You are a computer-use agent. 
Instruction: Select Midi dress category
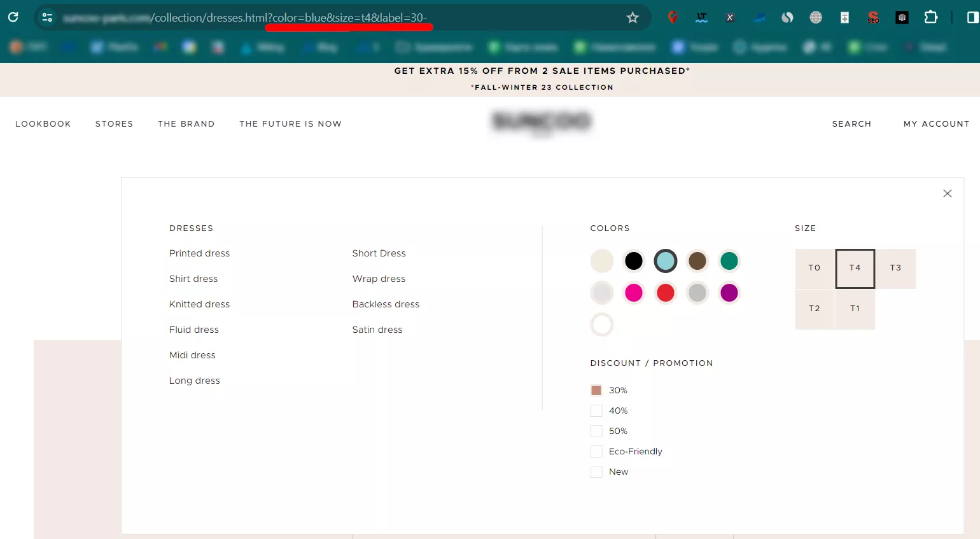click(192, 355)
